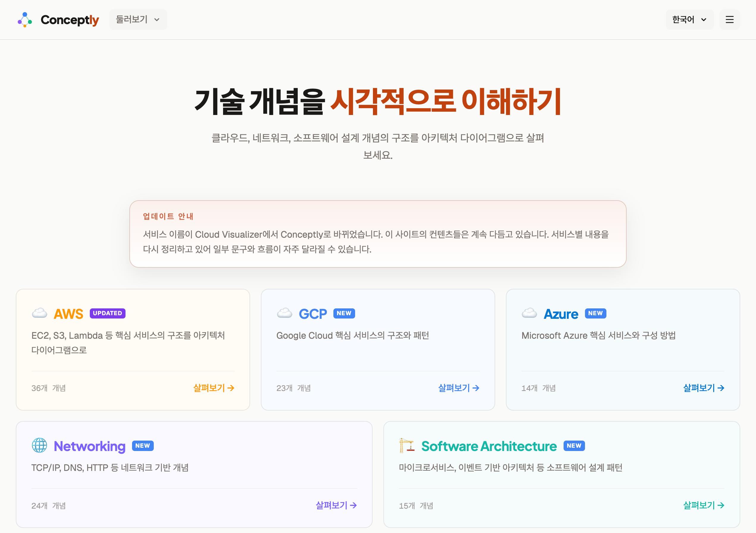The image size is (756, 533).
Task: Click the arrow icon next to AWS 살펴보기
Action: (x=231, y=388)
